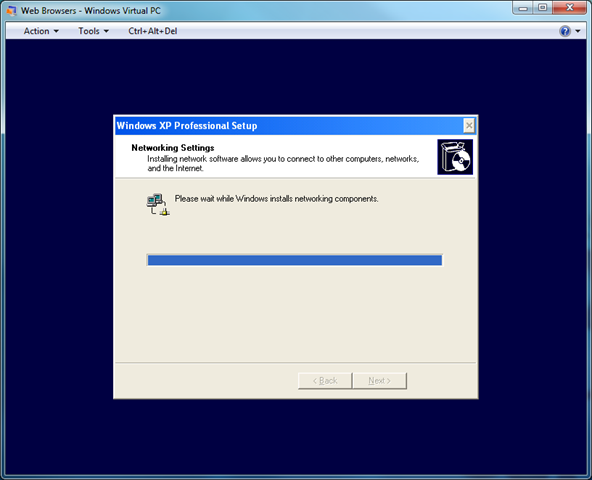Screen dimensions: 592x480
Task: Click the blue installation progress bar
Action: (294, 260)
